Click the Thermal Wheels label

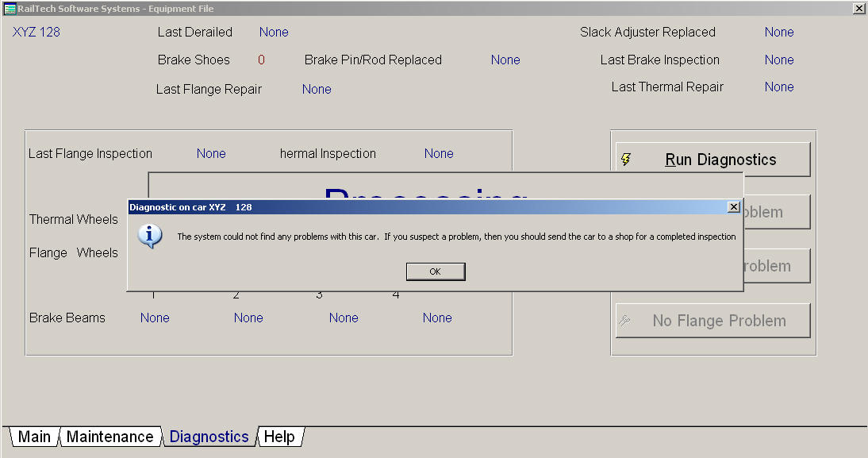point(74,219)
